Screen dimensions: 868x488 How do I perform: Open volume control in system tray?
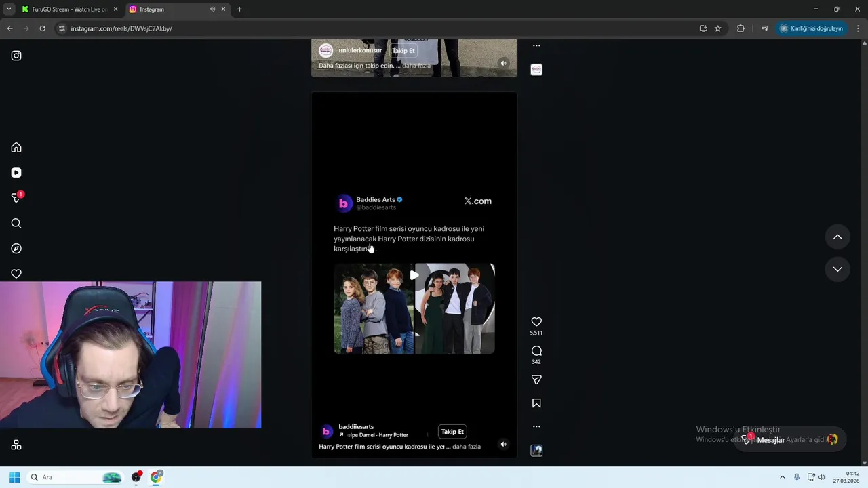(822, 477)
